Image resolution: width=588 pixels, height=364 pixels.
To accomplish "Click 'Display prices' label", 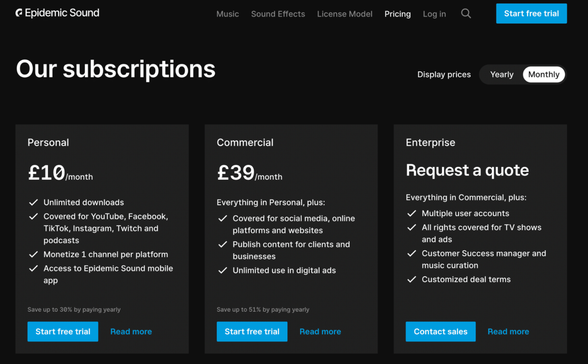I will 444,74.
